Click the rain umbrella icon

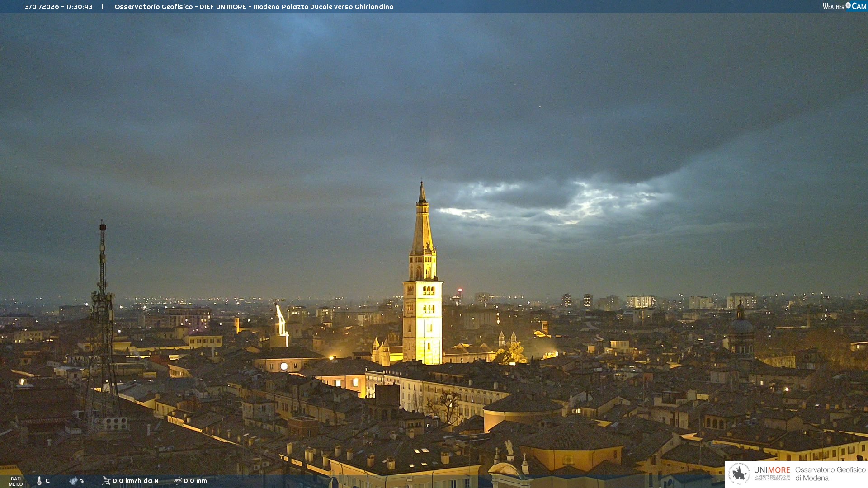pyautogui.click(x=178, y=481)
